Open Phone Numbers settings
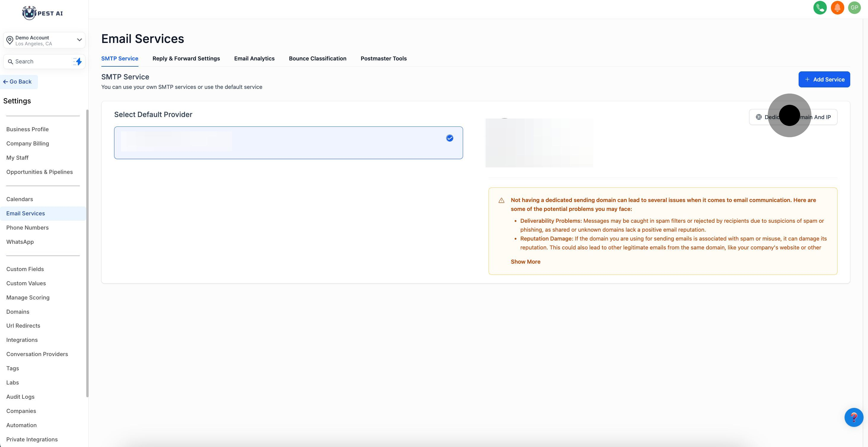This screenshot has width=868, height=447. click(x=27, y=228)
